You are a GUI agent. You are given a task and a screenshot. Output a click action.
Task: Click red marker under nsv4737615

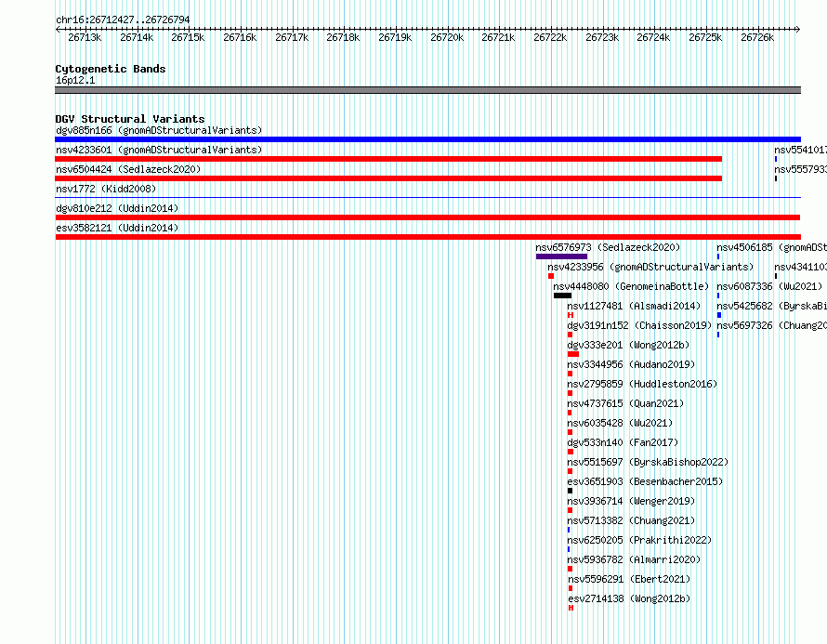click(x=570, y=413)
